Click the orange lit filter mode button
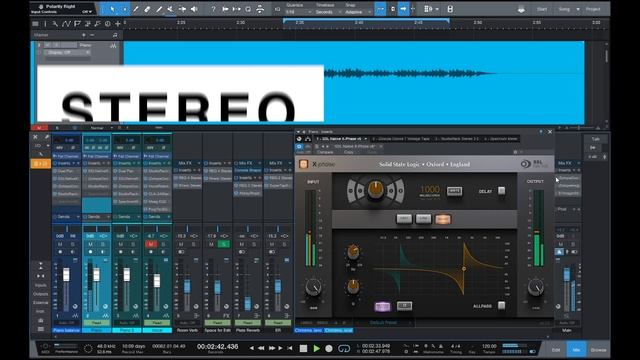The image size is (640, 360). click(442, 219)
